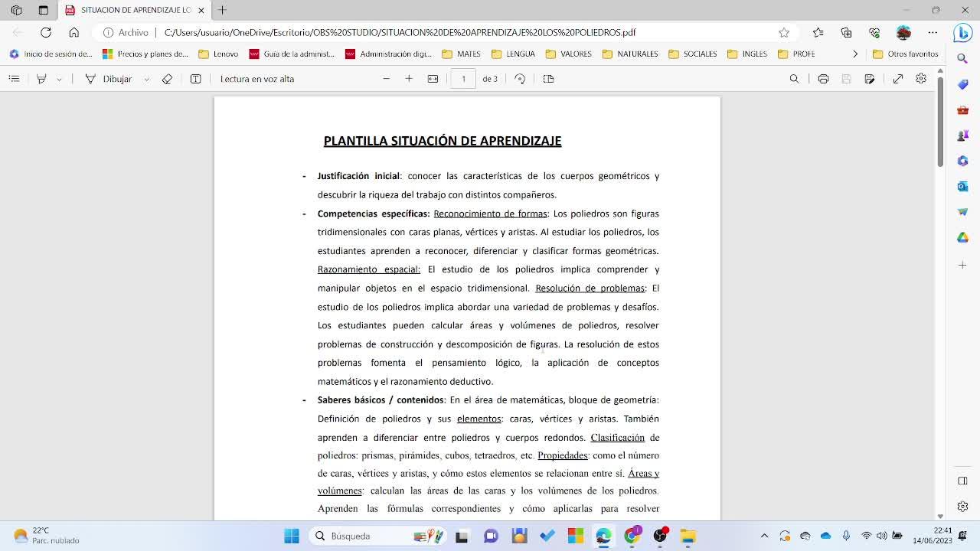Open the page view options
Image resolution: width=980 pixels, height=551 pixels.
click(x=548, y=79)
